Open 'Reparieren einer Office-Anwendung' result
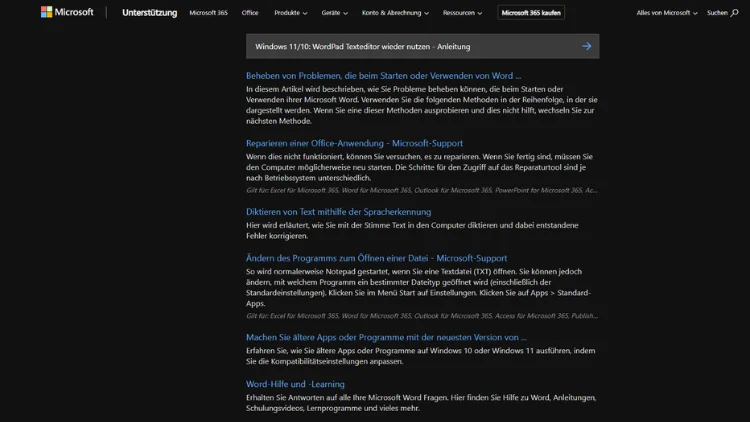The image size is (750, 422). click(x=354, y=143)
